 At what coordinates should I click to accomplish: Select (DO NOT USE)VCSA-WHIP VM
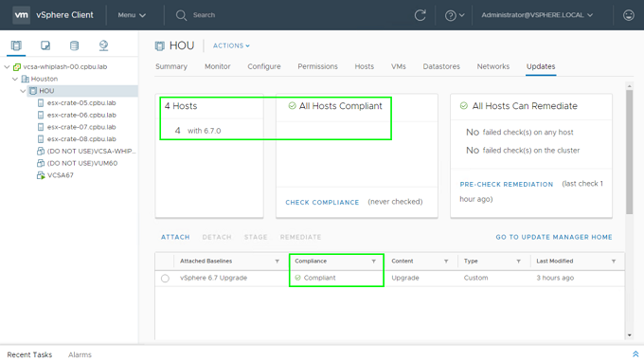tap(91, 152)
